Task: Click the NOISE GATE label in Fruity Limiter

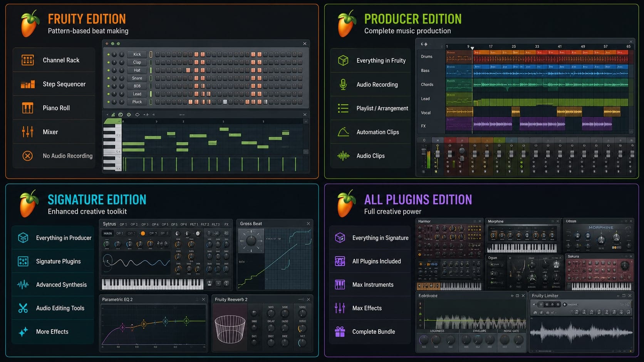Action: (x=511, y=331)
